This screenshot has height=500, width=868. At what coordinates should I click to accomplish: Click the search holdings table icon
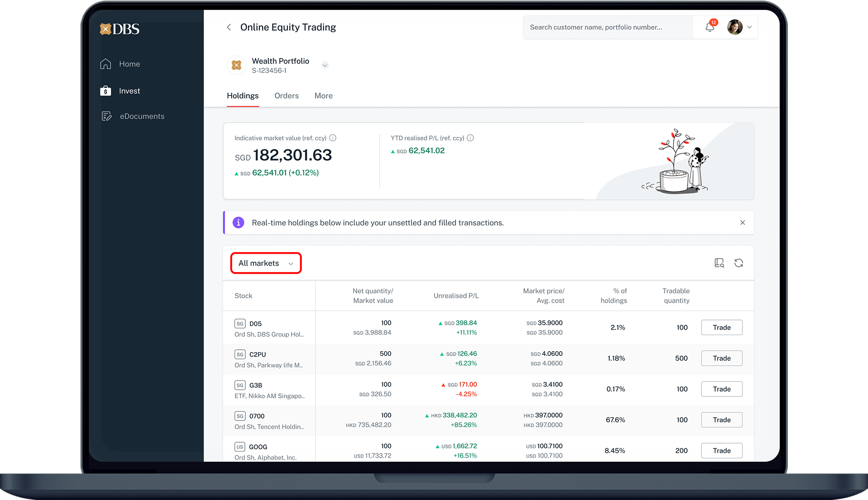[719, 263]
